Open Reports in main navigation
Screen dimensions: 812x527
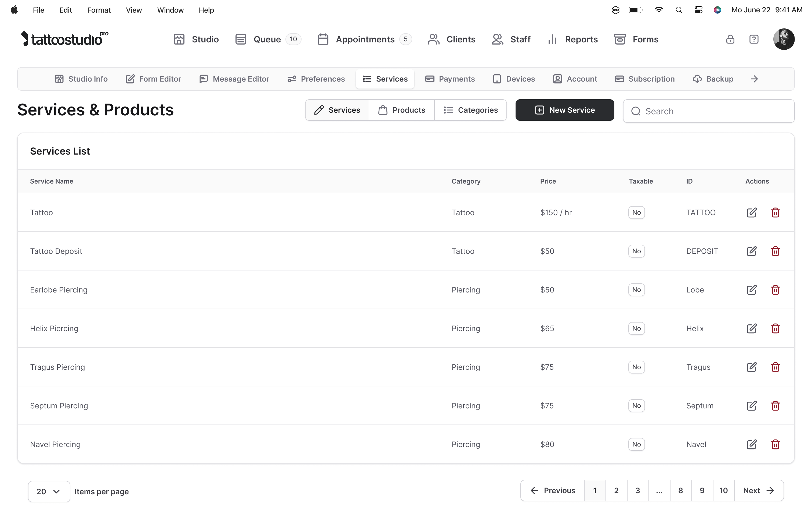click(572, 39)
